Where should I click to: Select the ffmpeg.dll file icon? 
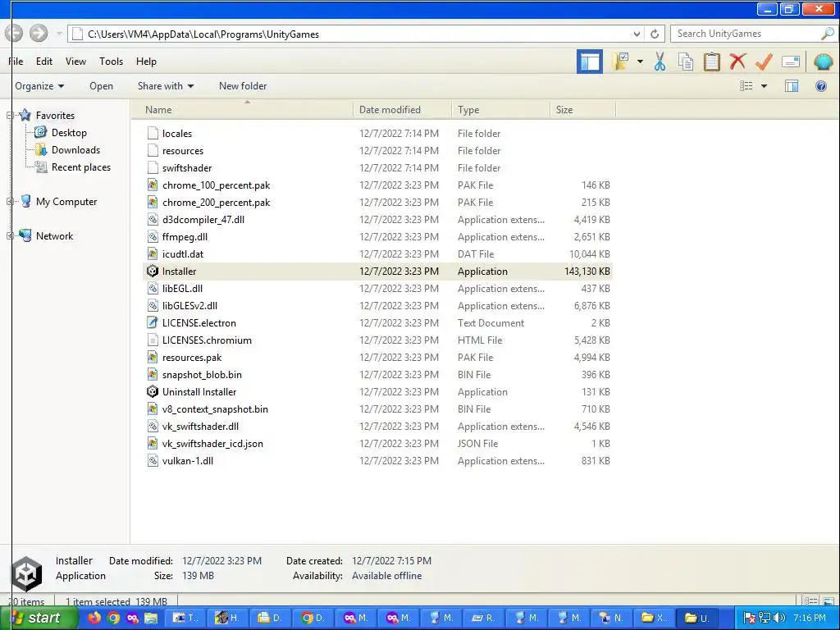pyautogui.click(x=153, y=236)
